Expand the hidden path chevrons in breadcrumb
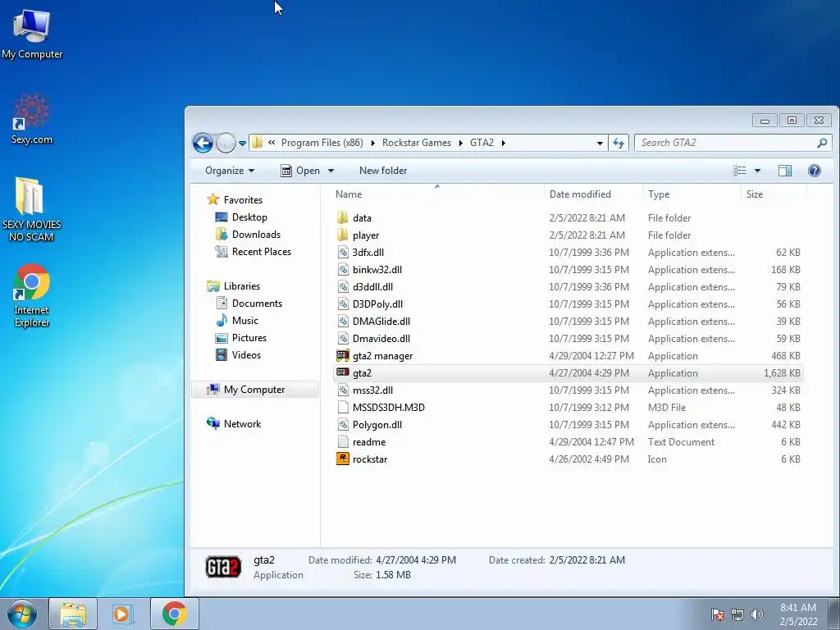This screenshot has height=630, width=840. pos(272,143)
